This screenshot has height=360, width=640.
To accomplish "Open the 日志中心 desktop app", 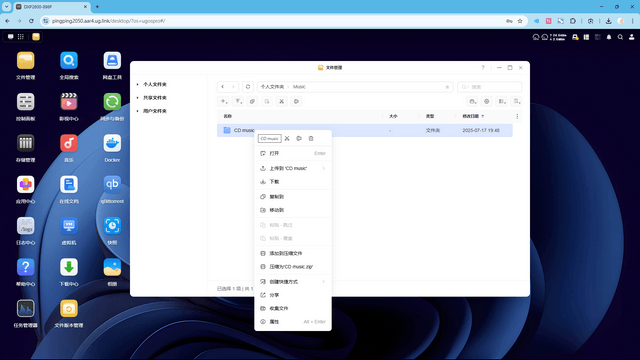I will [25, 226].
